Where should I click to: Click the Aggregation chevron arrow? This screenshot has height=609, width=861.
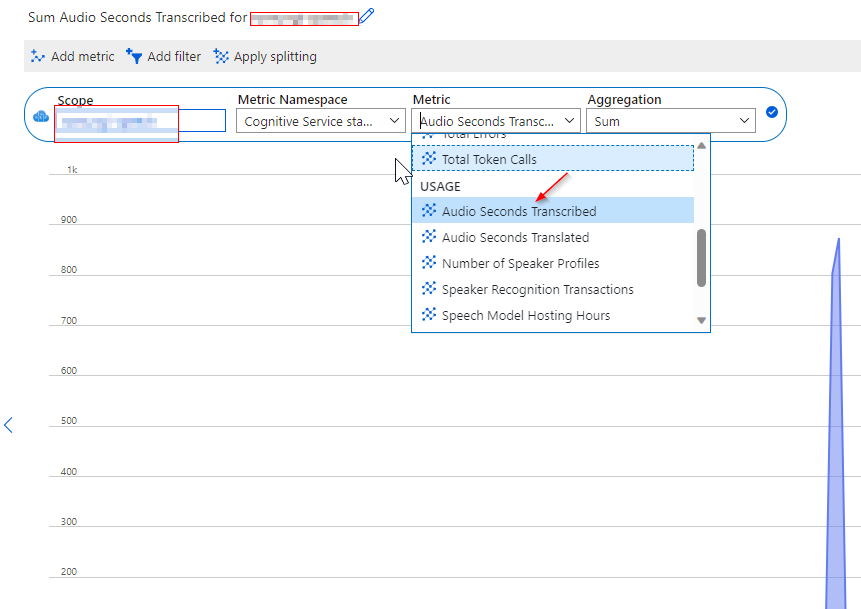click(x=745, y=120)
